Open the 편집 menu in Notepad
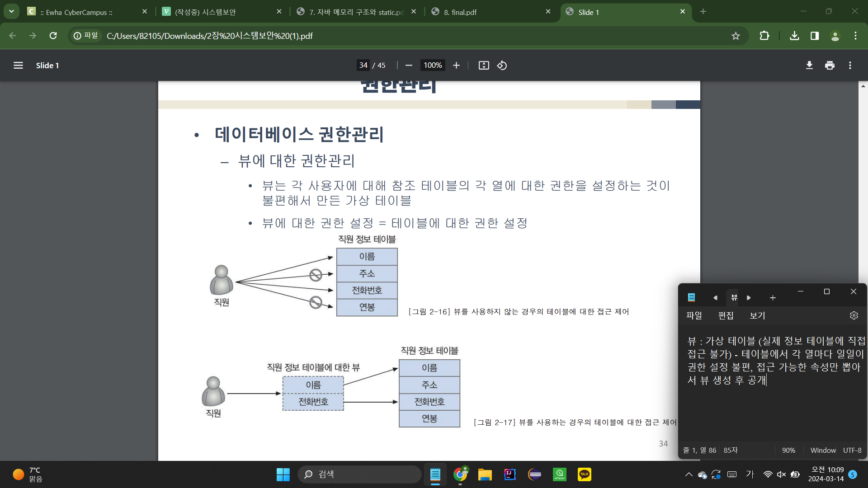 [x=726, y=315]
